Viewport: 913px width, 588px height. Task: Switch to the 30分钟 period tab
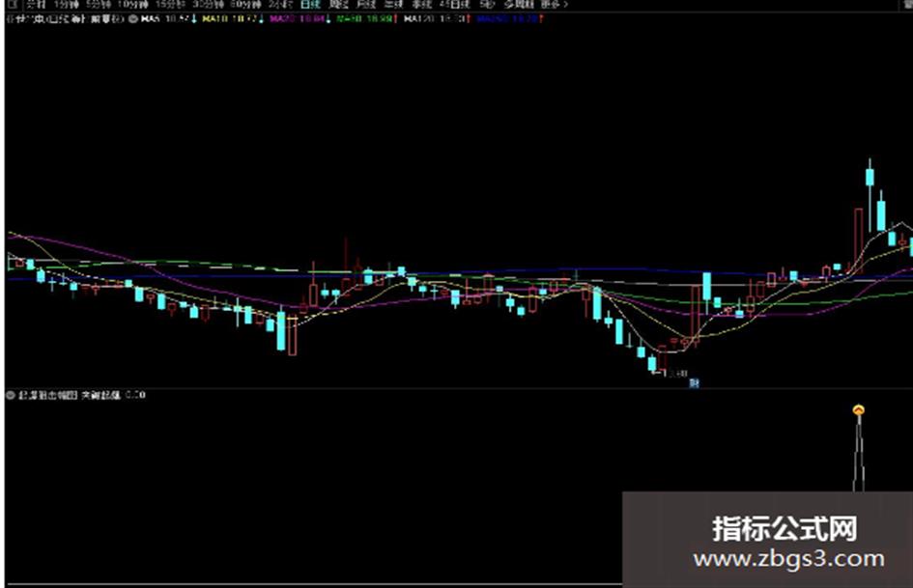click(x=208, y=4)
